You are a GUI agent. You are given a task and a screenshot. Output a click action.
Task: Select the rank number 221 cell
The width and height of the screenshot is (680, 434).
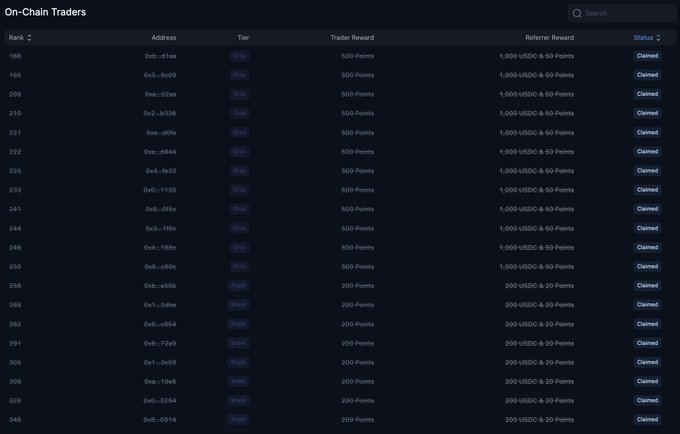[15, 133]
